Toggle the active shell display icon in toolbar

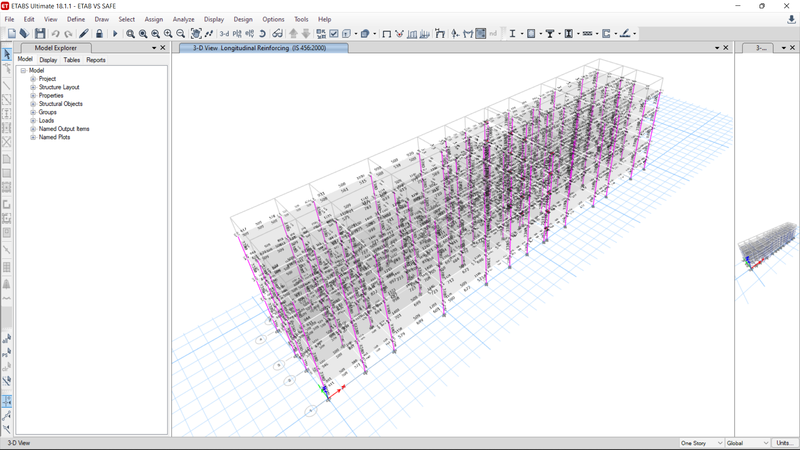click(481, 34)
